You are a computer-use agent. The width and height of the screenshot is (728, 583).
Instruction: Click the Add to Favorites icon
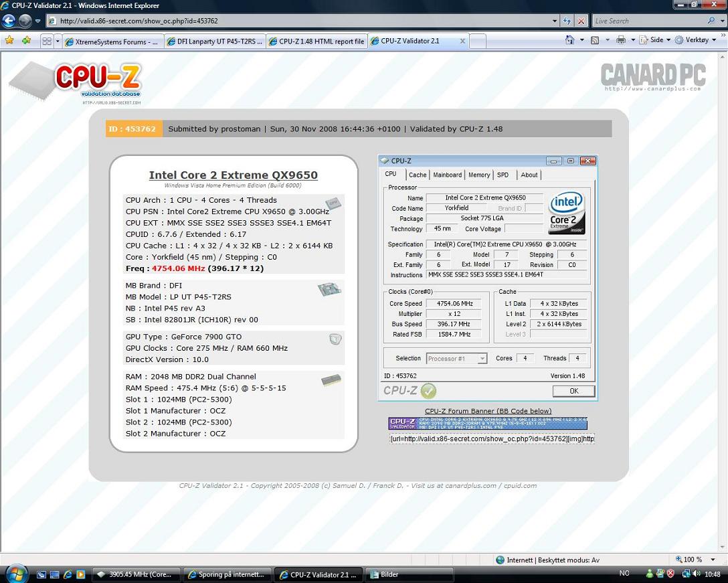[27, 40]
